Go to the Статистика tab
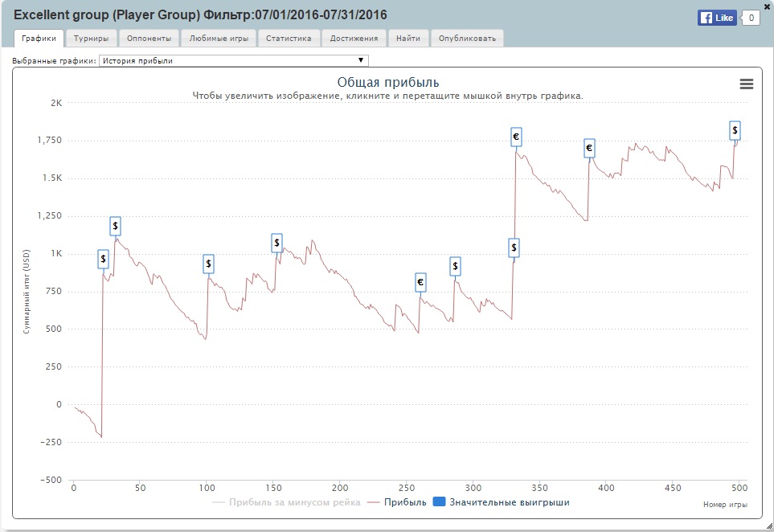The image size is (774, 532). pyautogui.click(x=289, y=38)
